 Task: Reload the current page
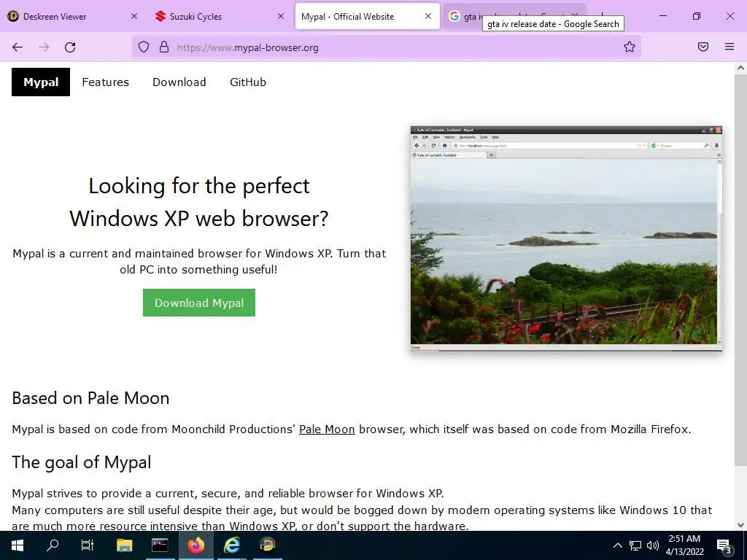tap(70, 47)
